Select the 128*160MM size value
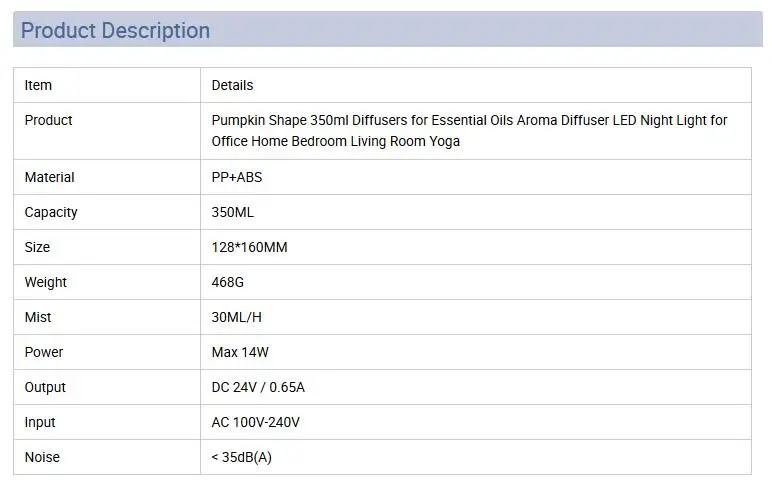772x498 pixels. [x=249, y=247]
